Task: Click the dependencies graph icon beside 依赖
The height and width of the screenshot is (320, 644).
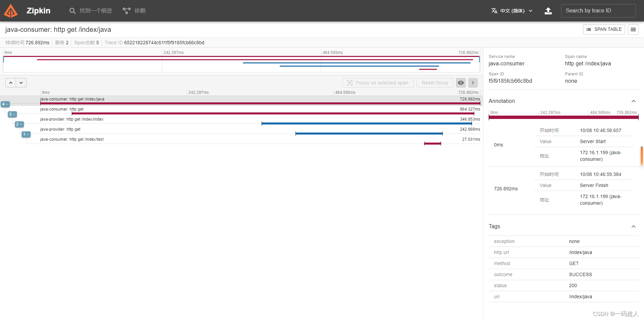Action: click(x=126, y=10)
